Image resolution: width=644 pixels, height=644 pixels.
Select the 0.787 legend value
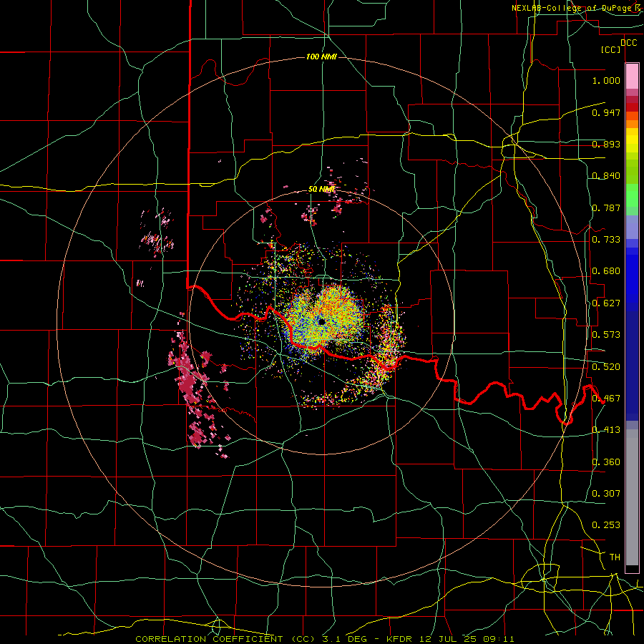click(606, 208)
